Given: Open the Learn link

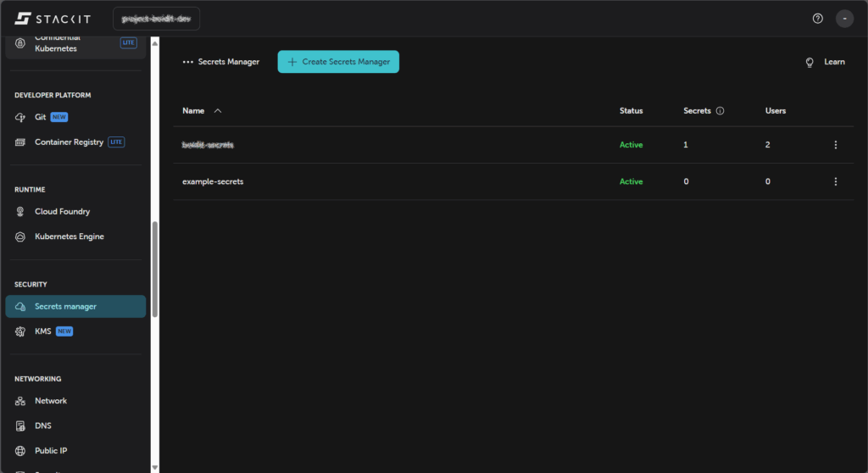Looking at the screenshot, I should pyautogui.click(x=825, y=62).
